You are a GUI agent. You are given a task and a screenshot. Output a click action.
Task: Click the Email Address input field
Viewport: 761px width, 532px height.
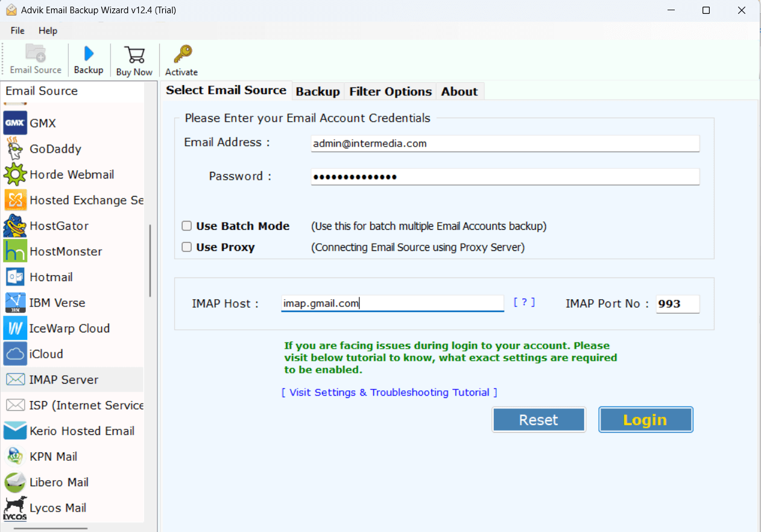point(505,144)
